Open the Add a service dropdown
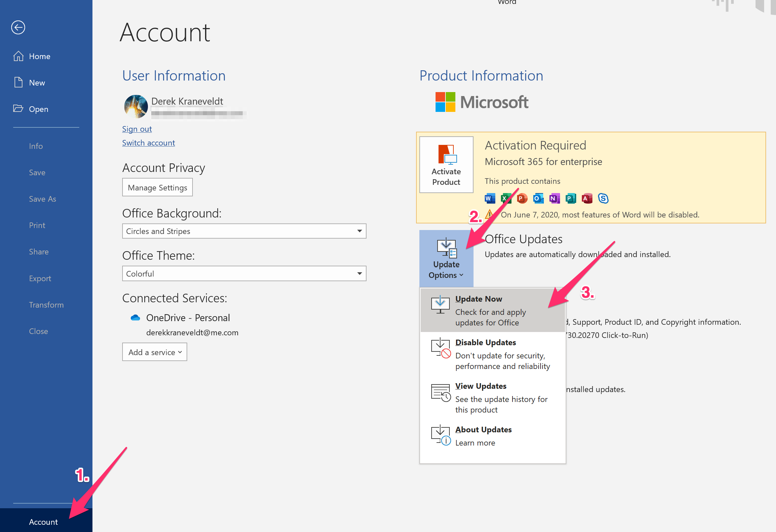 point(155,352)
